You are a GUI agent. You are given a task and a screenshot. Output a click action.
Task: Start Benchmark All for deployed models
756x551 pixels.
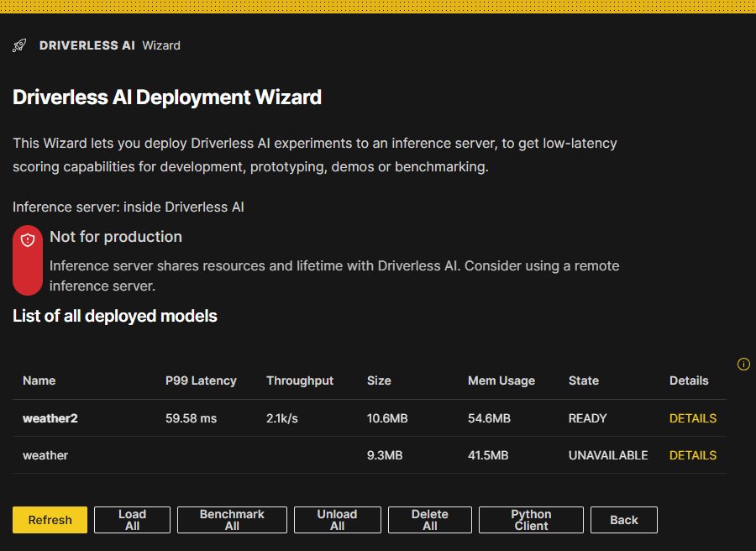[x=232, y=519]
